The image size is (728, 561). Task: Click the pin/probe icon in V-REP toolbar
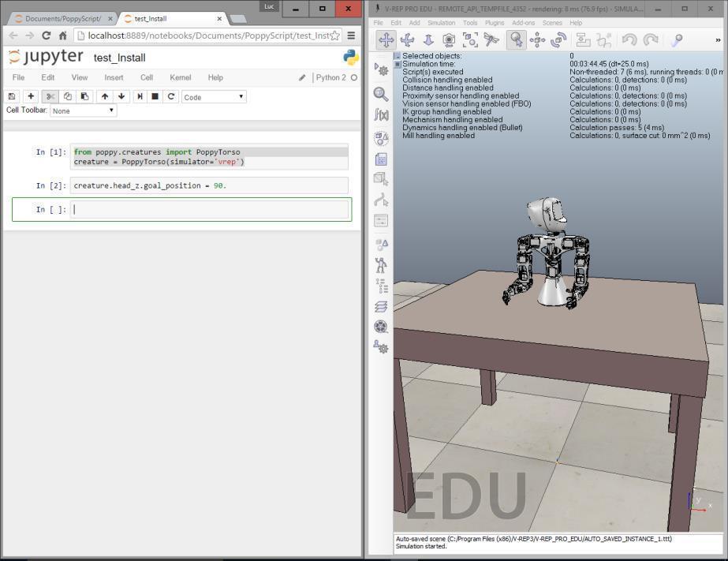tap(677, 40)
